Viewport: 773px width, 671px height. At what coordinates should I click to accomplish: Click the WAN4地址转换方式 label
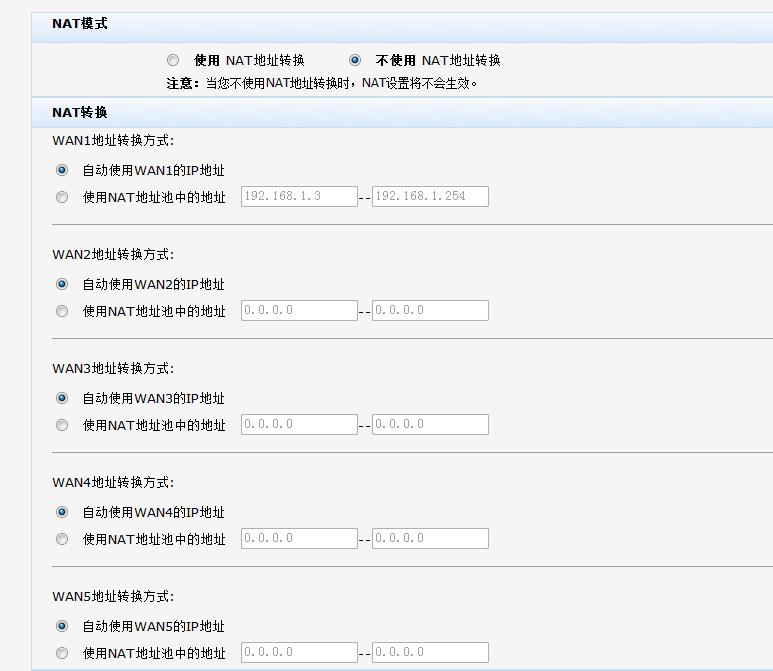click(x=113, y=482)
